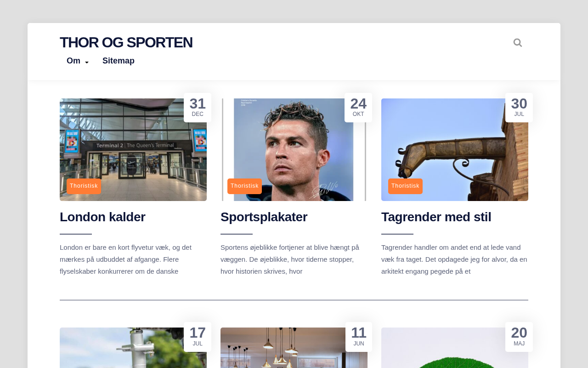Select Thoristisk tag on Tagrender post
This screenshot has height=368, width=588.
[405, 186]
